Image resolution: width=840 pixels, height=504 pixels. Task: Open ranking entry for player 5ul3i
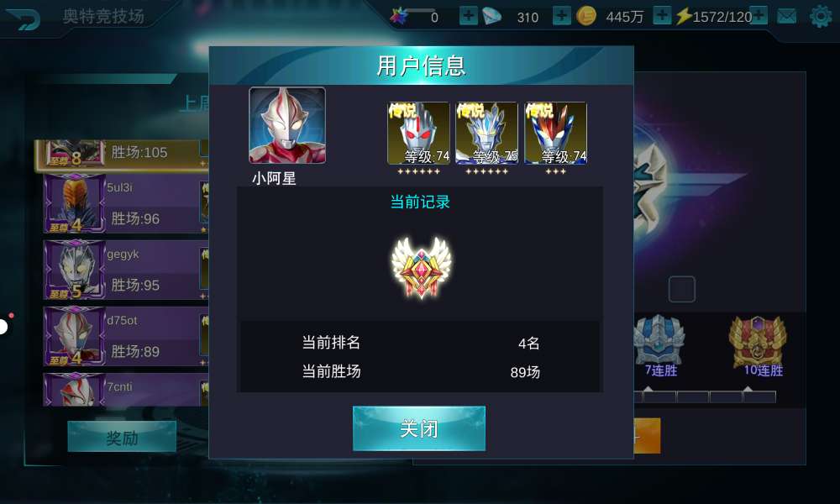(126, 204)
